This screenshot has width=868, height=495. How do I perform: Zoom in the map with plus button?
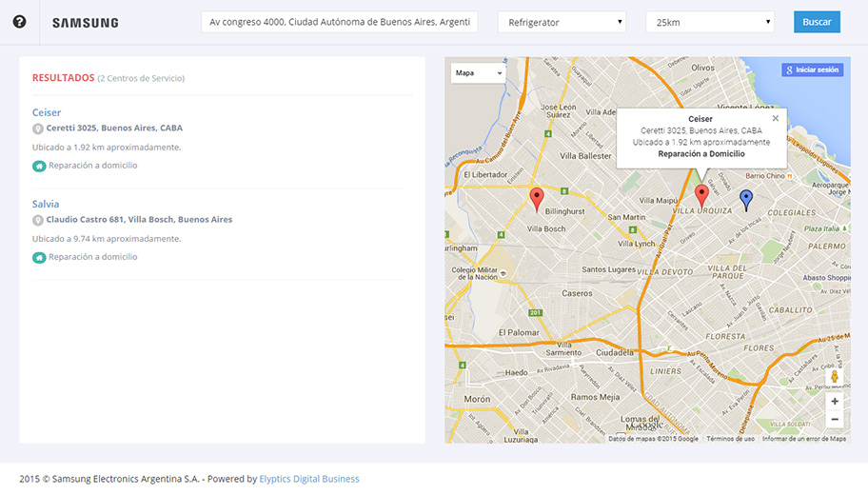point(835,401)
